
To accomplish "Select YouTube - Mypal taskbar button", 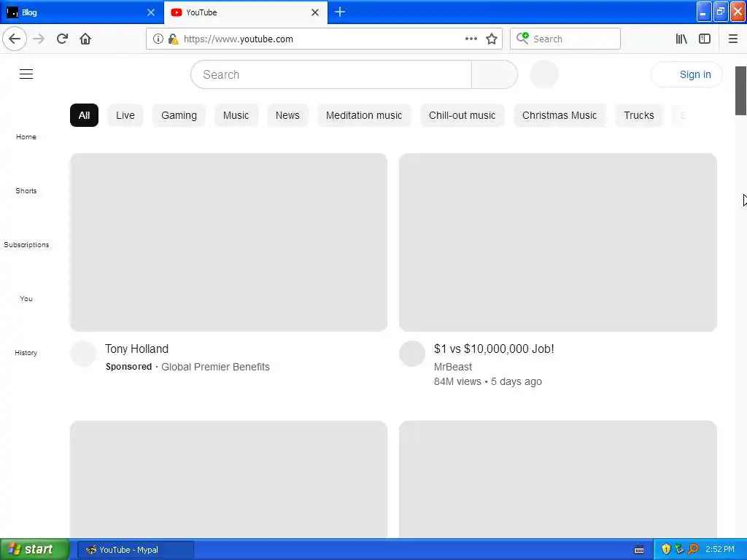I will point(135,550).
